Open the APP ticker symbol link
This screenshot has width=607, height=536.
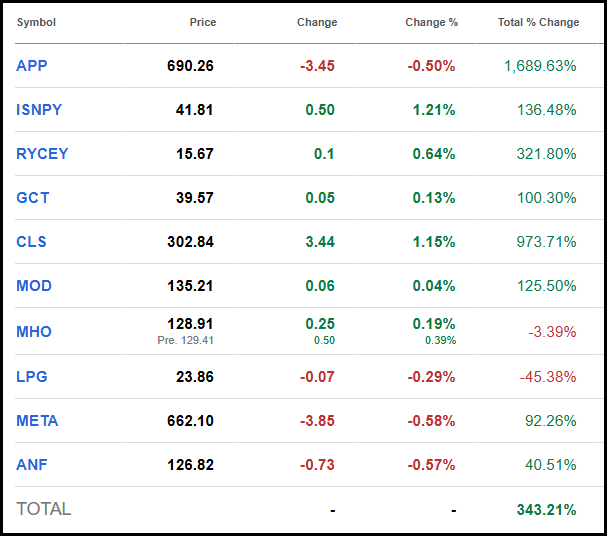coord(32,66)
